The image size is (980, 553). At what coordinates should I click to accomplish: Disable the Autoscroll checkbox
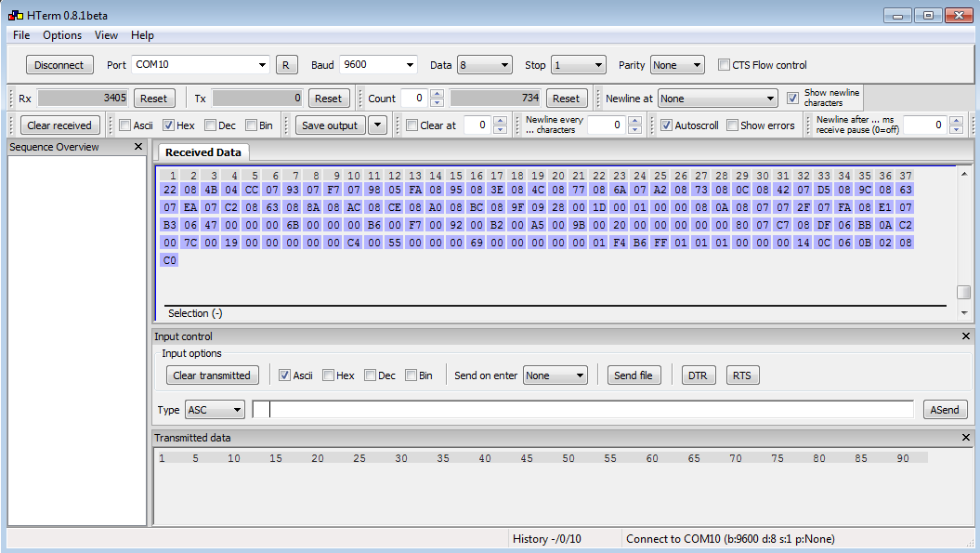coord(666,125)
